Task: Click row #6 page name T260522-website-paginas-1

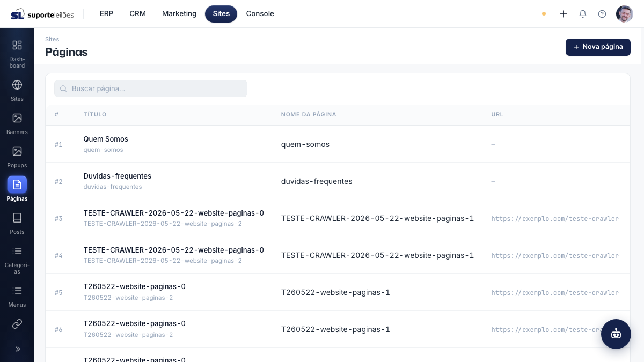Action: [x=335, y=329]
